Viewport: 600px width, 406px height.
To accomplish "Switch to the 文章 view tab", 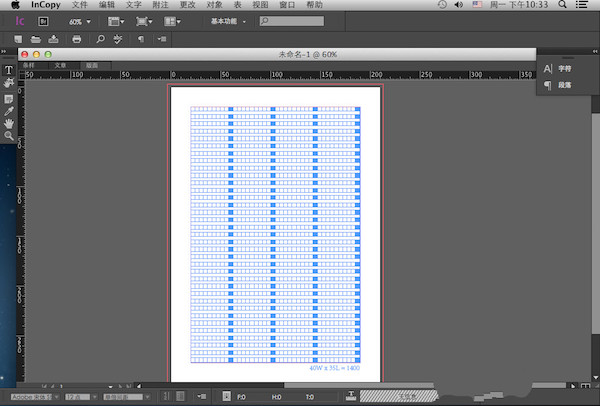I will [61, 64].
